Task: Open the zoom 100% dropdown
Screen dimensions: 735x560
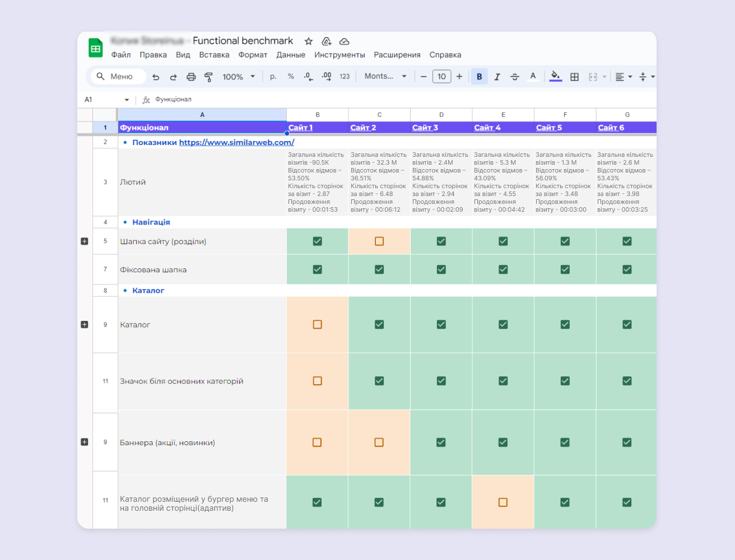Action: pos(239,77)
